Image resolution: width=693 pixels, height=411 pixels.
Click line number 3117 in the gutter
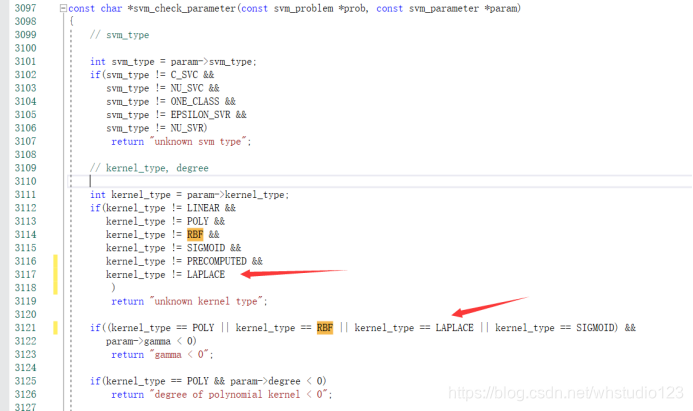(x=25, y=274)
